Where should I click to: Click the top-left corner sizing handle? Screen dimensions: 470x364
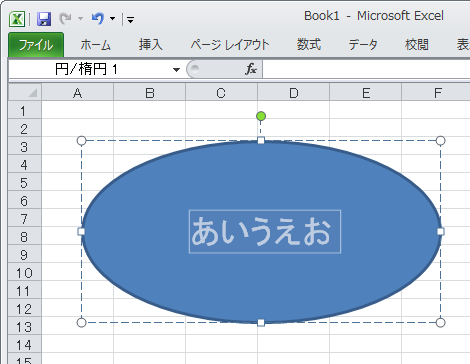(81, 141)
